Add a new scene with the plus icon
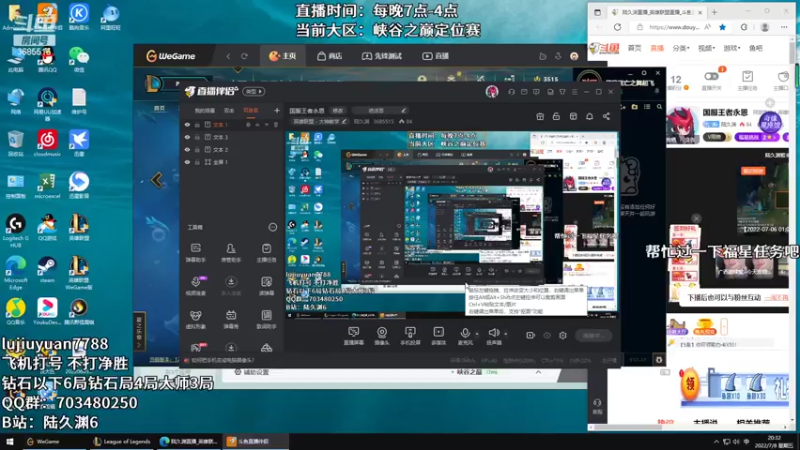This screenshot has height=450, width=800. pos(277,110)
